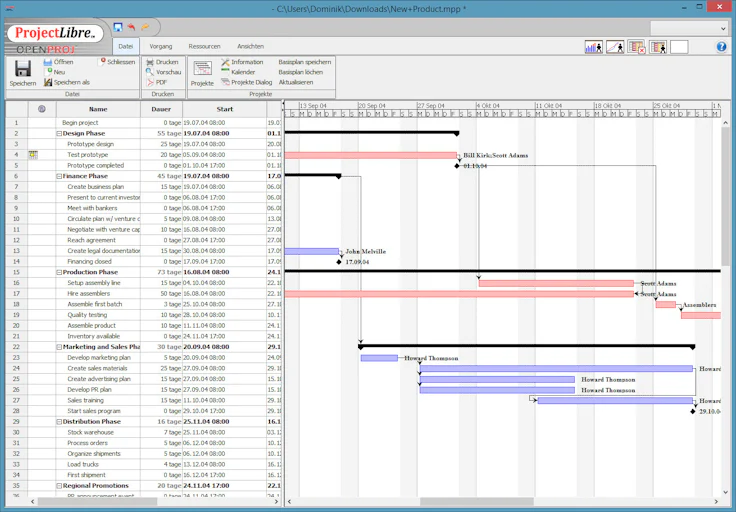Show the resource usage table icon
Viewport: 736px width, 512px height.
(x=658, y=47)
